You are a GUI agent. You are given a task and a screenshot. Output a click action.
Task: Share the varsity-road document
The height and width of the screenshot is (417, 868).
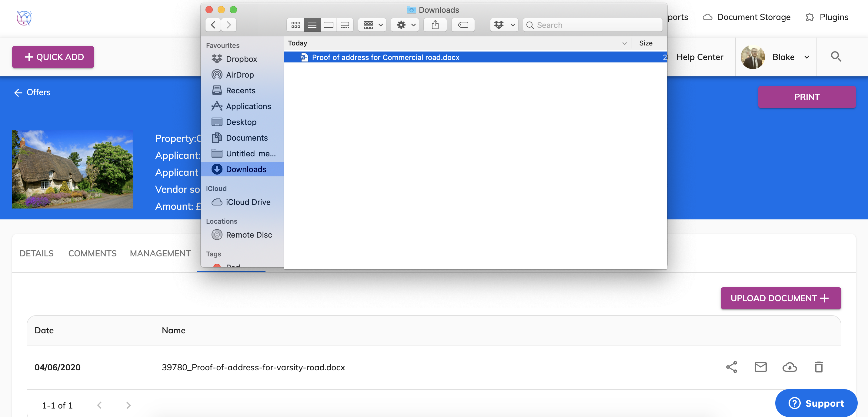tap(732, 367)
